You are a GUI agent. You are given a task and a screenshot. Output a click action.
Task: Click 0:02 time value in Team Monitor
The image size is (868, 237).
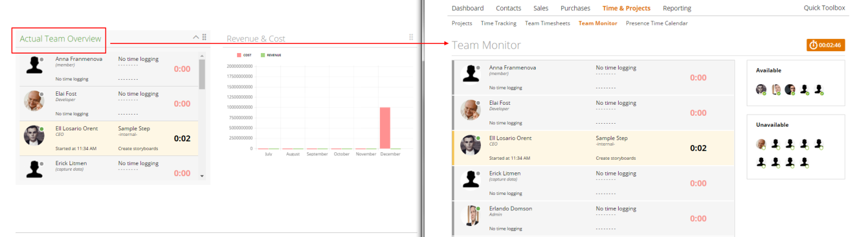pyautogui.click(x=698, y=148)
